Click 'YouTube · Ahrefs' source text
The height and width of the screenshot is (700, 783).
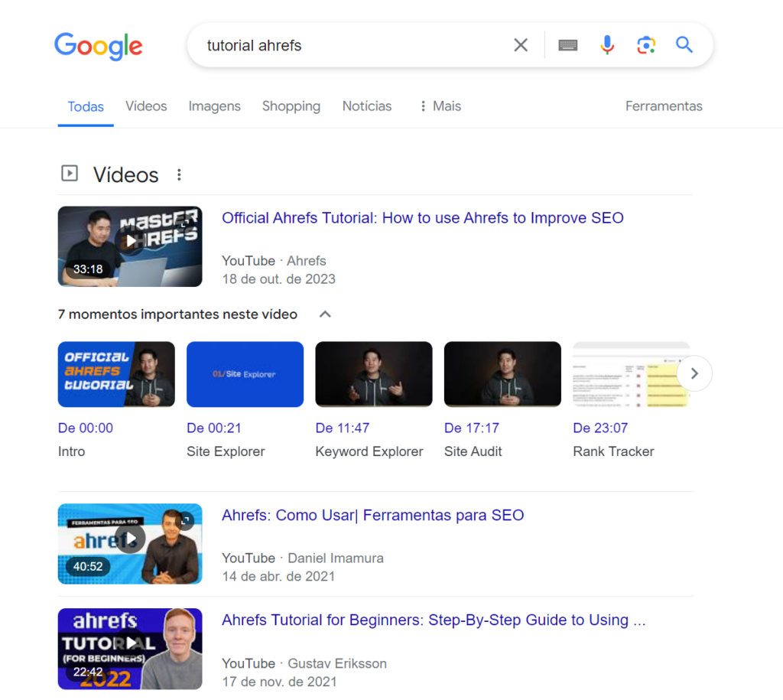coord(274,261)
